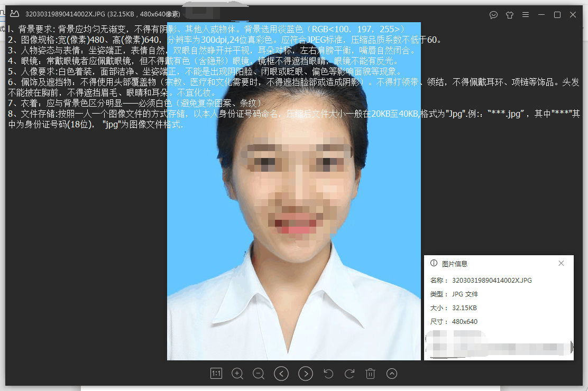Zoom in with the magnifier plus icon
588x391 pixels.
[x=237, y=374]
